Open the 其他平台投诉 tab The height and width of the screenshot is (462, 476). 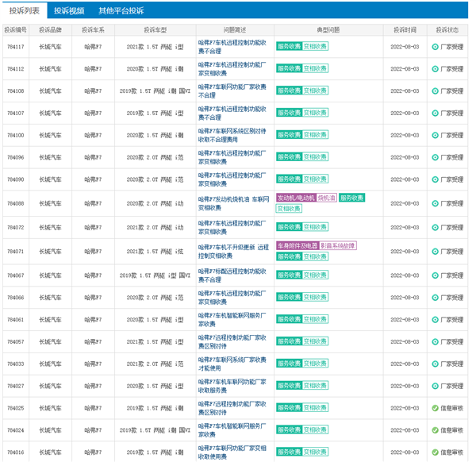[x=121, y=11]
